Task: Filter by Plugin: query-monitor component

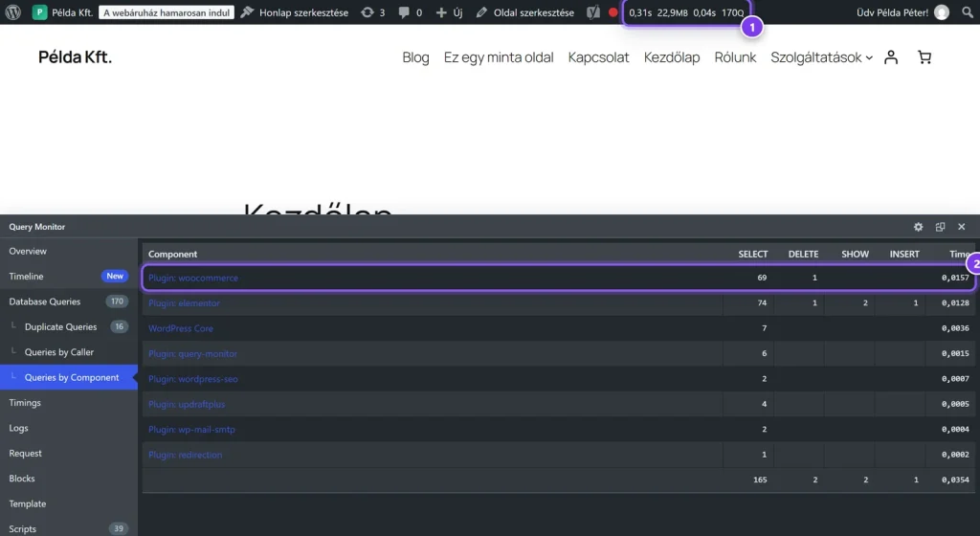Action: coord(192,353)
